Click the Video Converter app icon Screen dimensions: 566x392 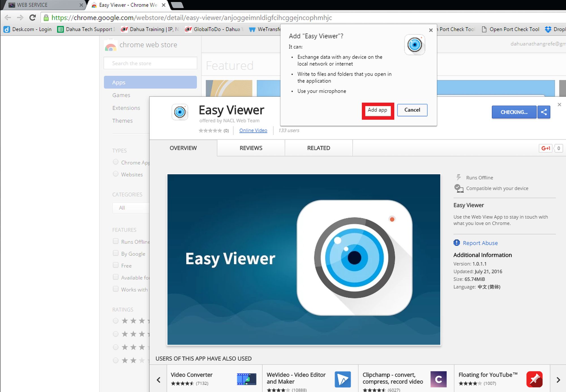click(246, 379)
